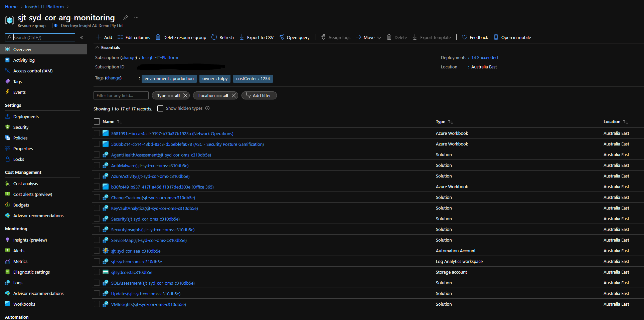Focus the Search (Ctrl+/) box
Image resolution: width=644 pixels, height=320 pixels.
(40, 37)
